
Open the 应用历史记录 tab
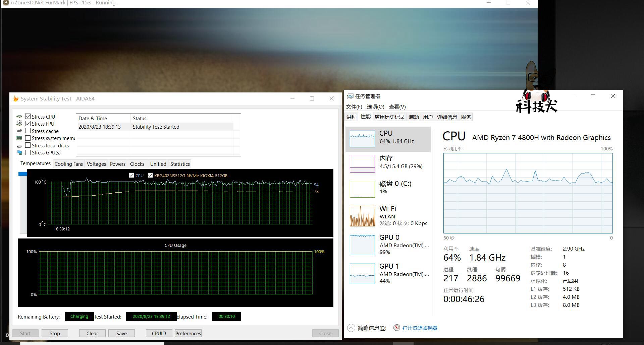[x=390, y=117]
